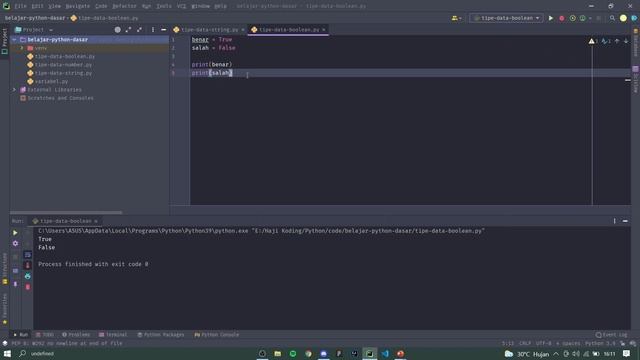The image size is (640, 360).
Task: Expand External Libraries node
Action: [14, 90]
